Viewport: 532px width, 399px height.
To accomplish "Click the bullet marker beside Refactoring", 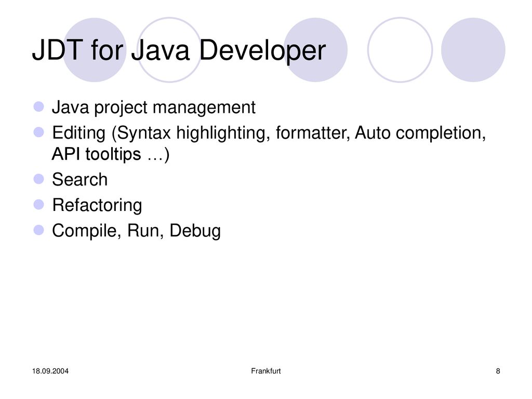I will tap(39, 205).
